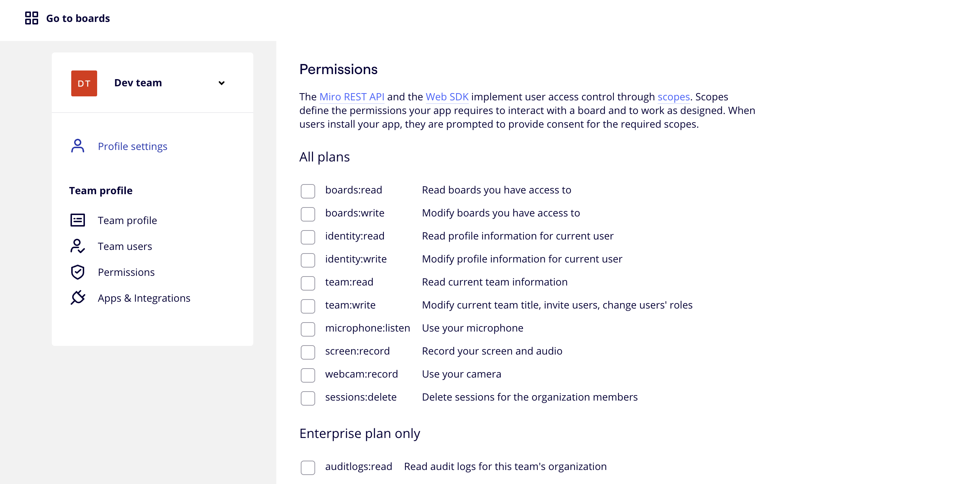Click the Go to boards grid icon
980x484 pixels.
[x=31, y=18]
